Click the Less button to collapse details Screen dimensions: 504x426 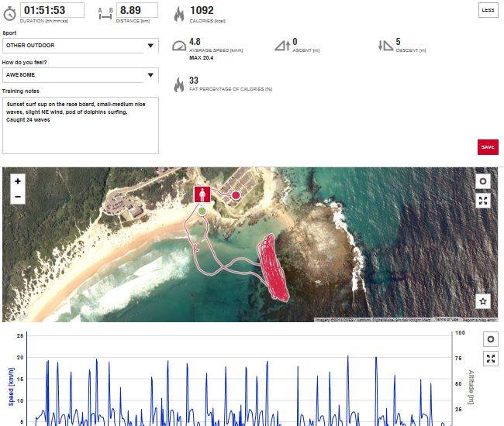point(488,9)
